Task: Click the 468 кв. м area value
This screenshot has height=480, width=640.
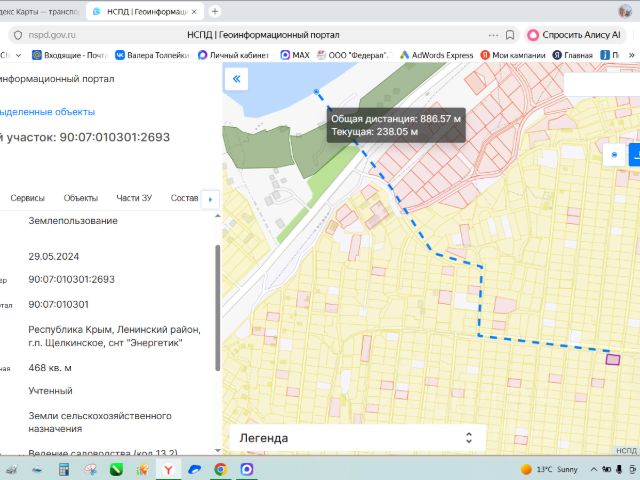Action: (x=50, y=368)
